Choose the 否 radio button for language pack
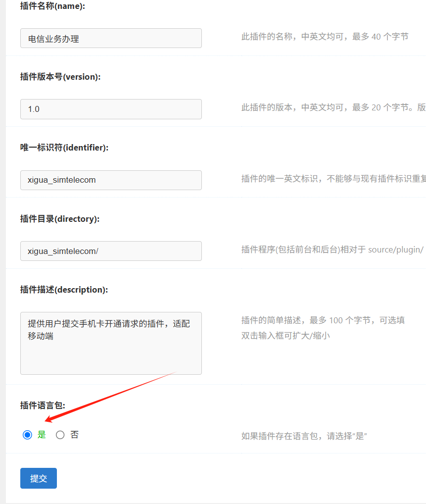This screenshot has height=504, width=426. pos(60,435)
